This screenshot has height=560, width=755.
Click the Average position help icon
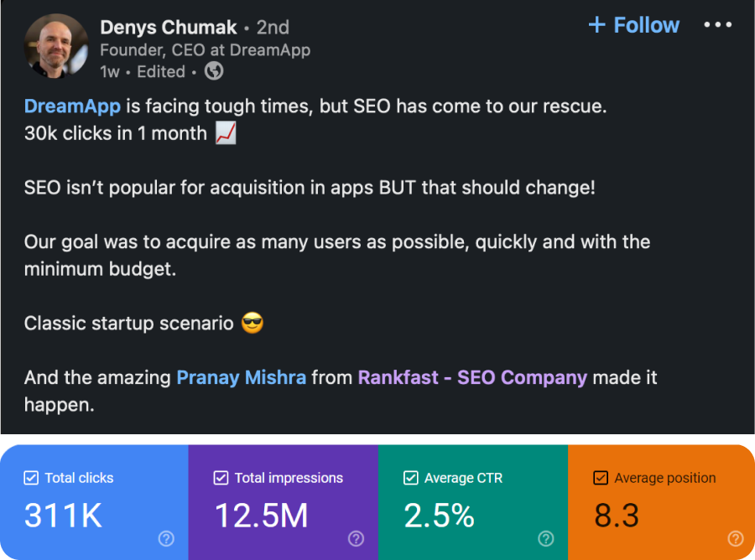pos(735,538)
